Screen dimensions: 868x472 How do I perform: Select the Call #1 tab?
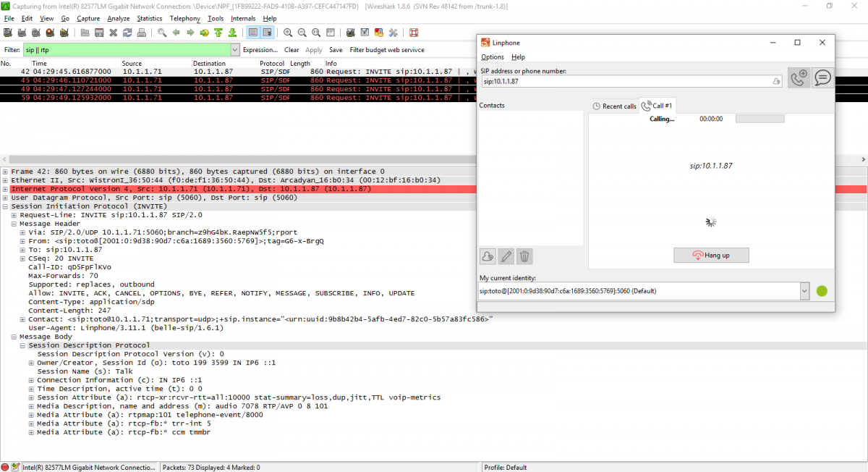[x=658, y=106]
